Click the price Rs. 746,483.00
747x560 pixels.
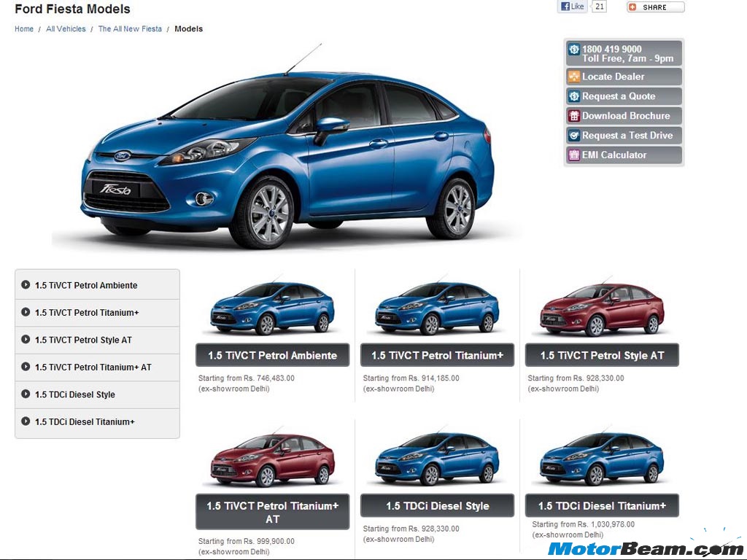tap(269, 378)
